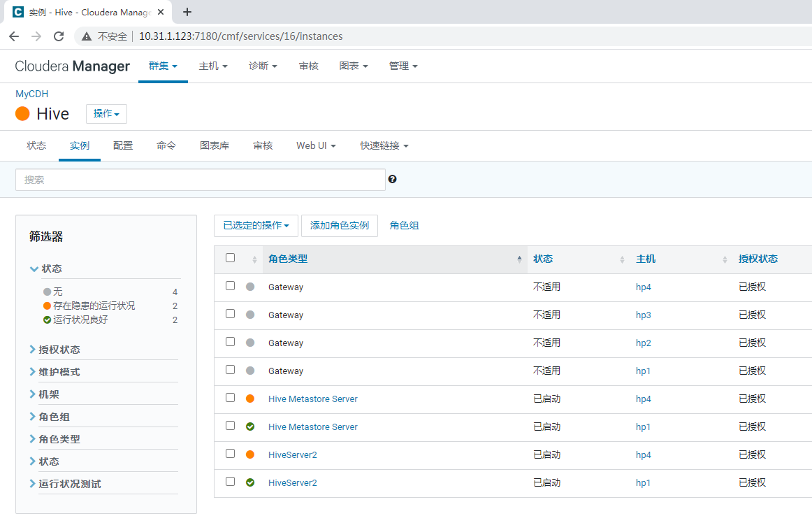Click the orange Hive service health icon
Screen dimensions: 812x516
click(x=22, y=113)
